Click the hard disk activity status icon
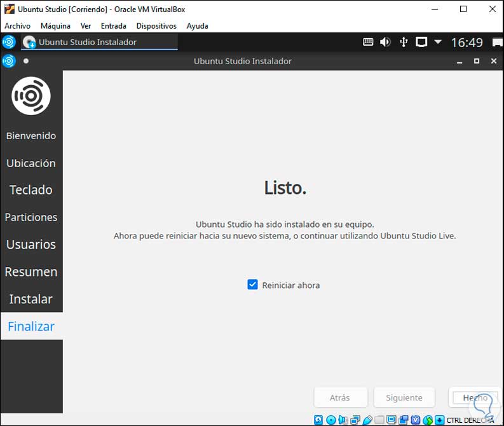This screenshot has height=426, width=504. click(x=318, y=420)
